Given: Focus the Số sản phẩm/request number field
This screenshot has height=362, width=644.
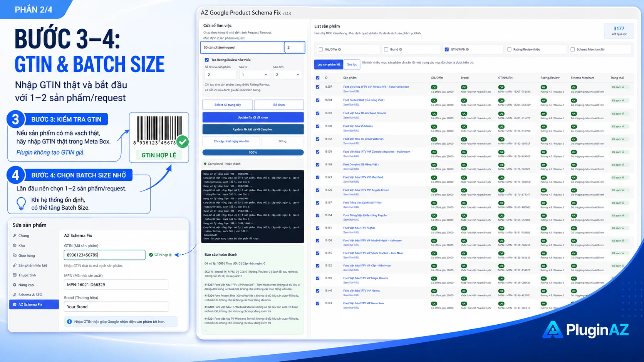Looking at the screenshot, I should [295, 47].
